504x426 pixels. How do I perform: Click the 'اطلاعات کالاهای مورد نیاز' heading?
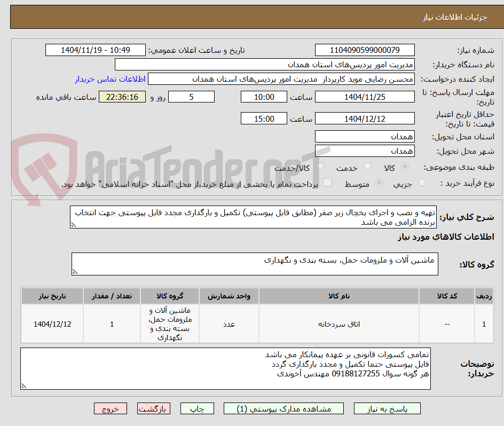446,237
